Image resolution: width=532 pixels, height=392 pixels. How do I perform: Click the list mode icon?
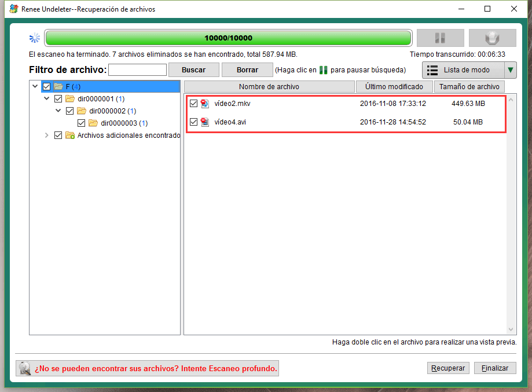(432, 70)
